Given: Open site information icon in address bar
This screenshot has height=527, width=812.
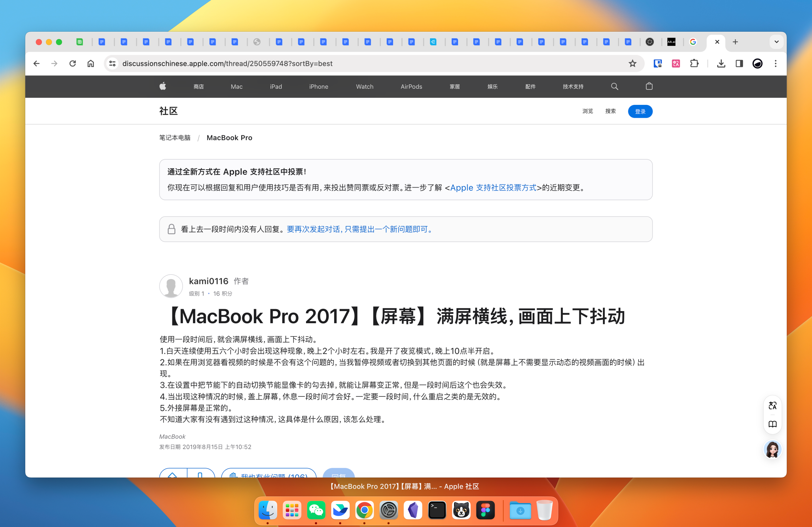Looking at the screenshot, I should [112, 63].
